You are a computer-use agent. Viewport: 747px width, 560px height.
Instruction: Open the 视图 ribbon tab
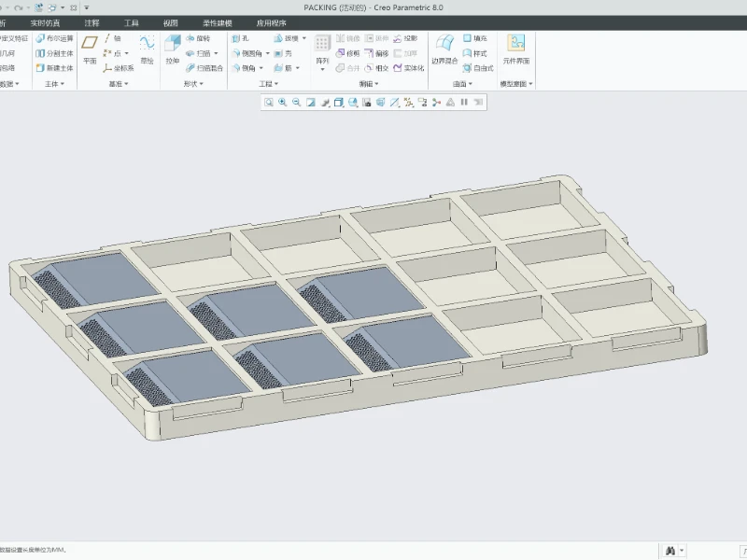[x=170, y=21]
